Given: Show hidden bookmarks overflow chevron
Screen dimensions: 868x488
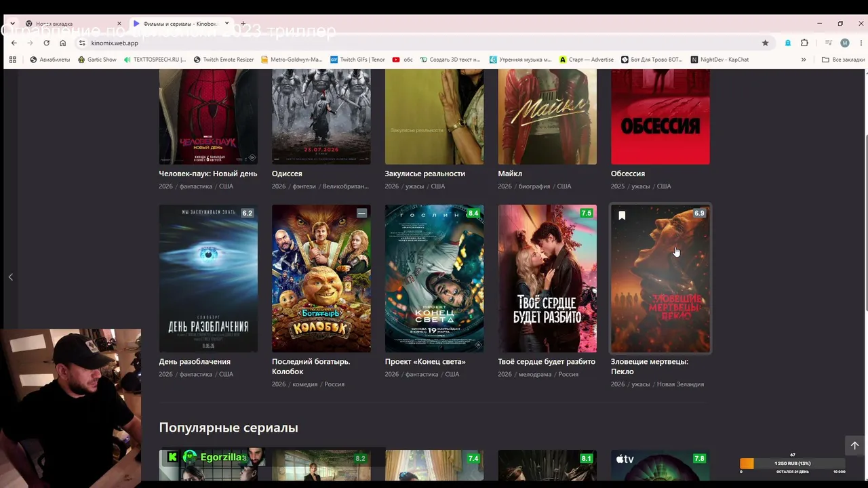Looking at the screenshot, I should click(804, 60).
